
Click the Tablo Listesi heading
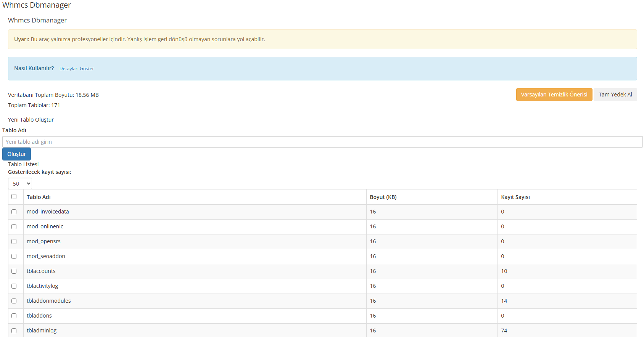[23, 164]
